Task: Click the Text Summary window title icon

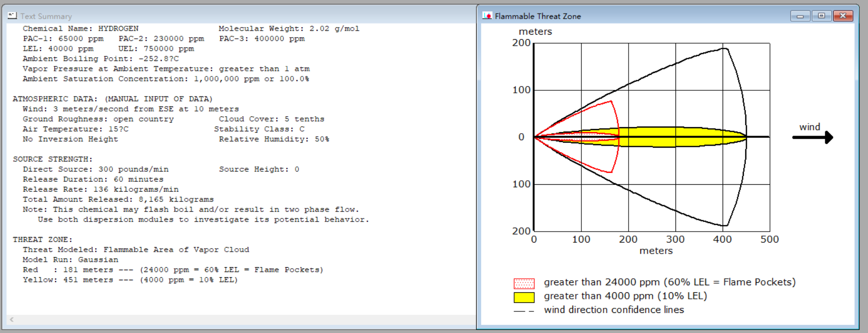Action: [12, 16]
